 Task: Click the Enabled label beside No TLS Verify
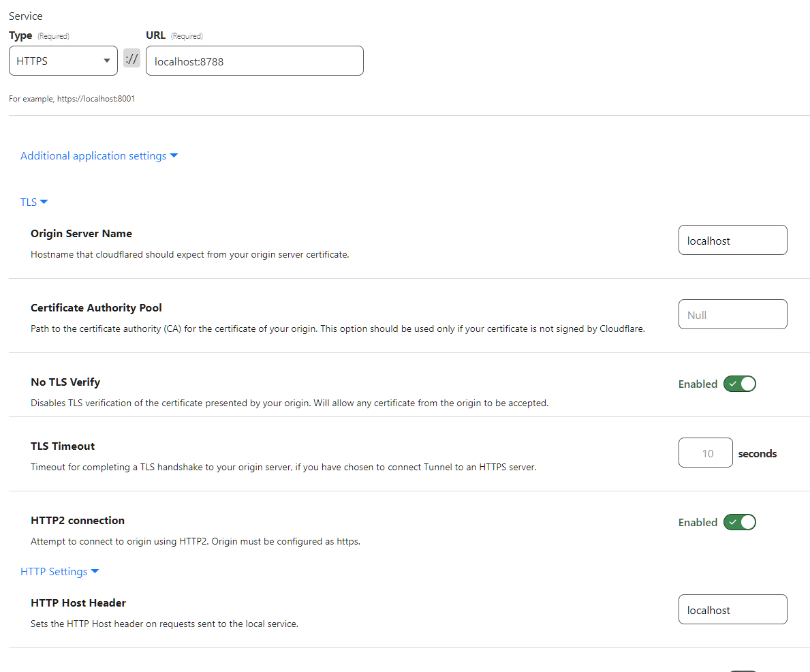click(698, 384)
